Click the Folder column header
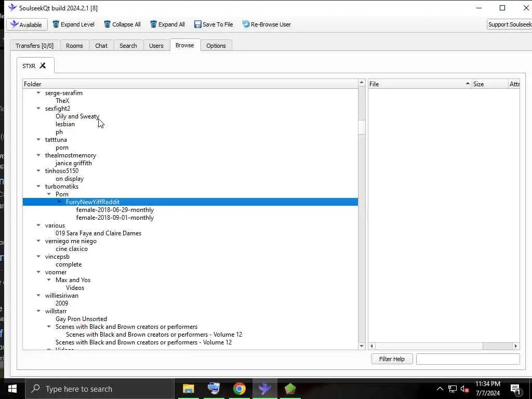Viewport: 532px width, 399px height. click(190, 84)
